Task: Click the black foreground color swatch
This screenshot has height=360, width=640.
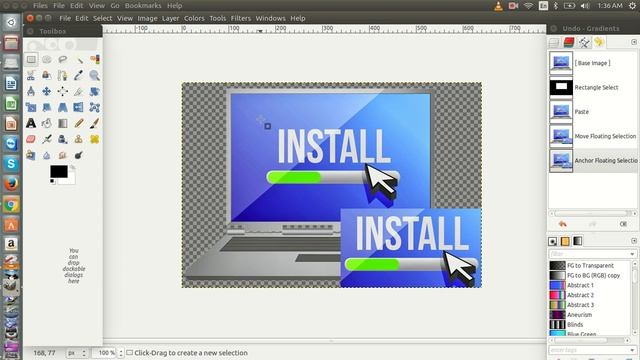Action: [58, 171]
